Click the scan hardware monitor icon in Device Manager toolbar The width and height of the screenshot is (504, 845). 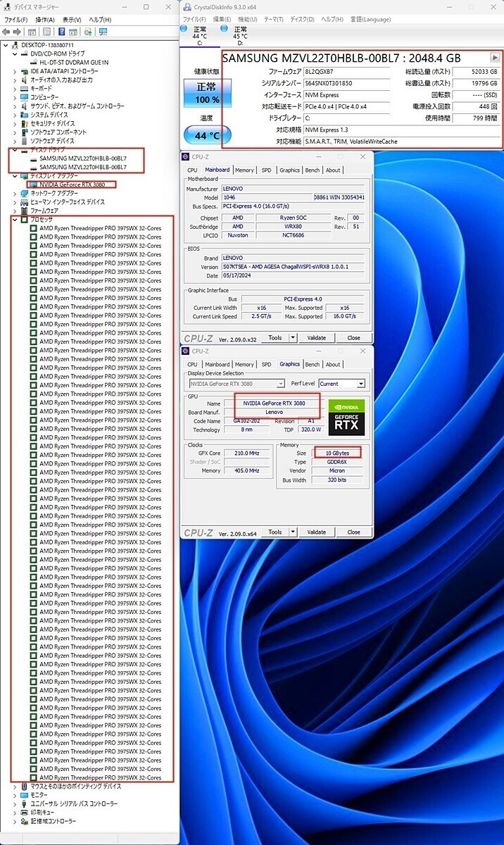[103, 32]
